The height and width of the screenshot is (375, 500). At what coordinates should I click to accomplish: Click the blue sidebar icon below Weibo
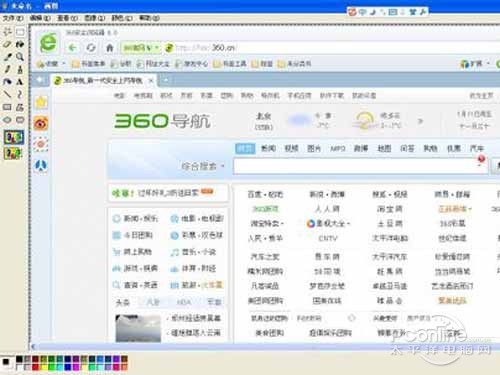point(41,166)
